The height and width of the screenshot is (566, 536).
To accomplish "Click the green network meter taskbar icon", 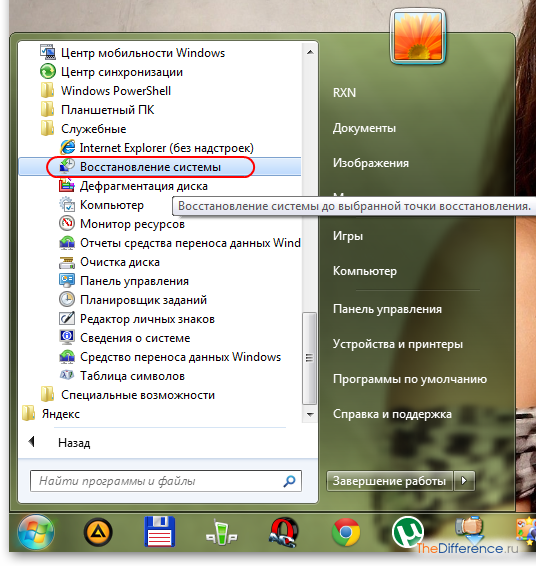I will [221, 532].
